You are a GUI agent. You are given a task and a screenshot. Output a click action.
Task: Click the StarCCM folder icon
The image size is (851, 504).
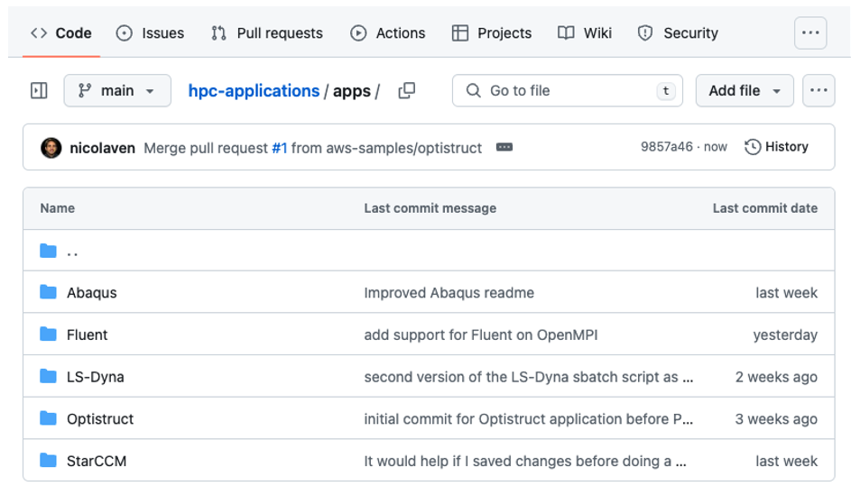pyautogui.click(x=49, y=461)
